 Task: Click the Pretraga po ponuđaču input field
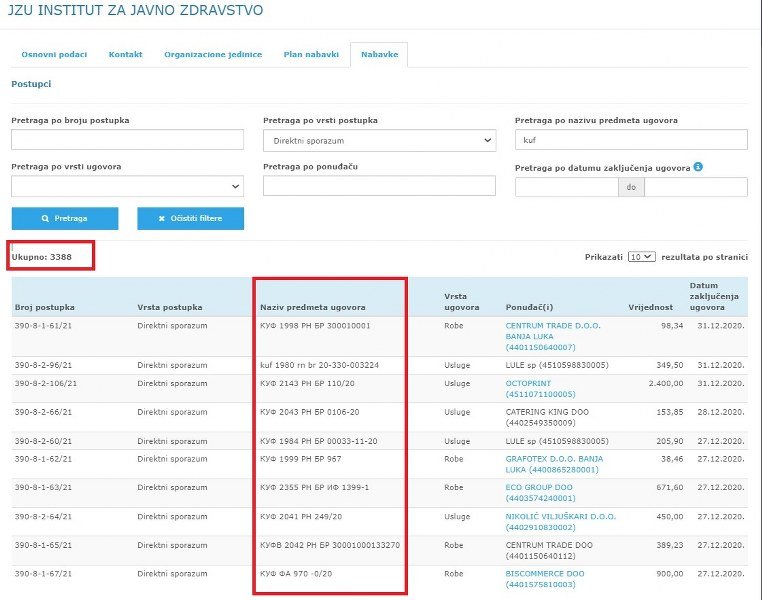(379, 187)
